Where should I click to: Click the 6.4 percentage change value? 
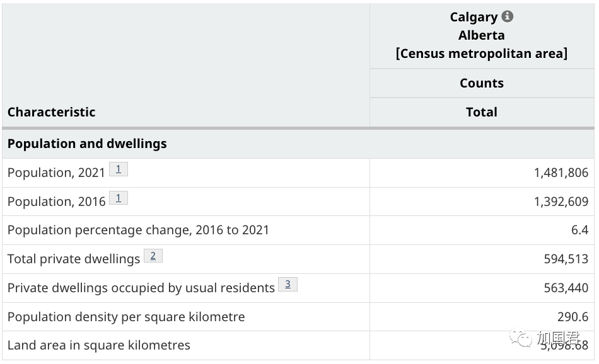point(579,230)
